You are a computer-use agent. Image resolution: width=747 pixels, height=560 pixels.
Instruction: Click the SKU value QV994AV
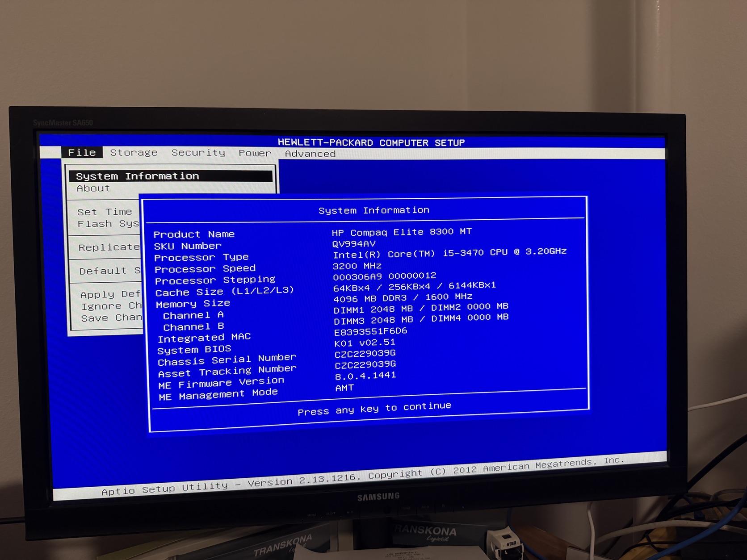354,244
